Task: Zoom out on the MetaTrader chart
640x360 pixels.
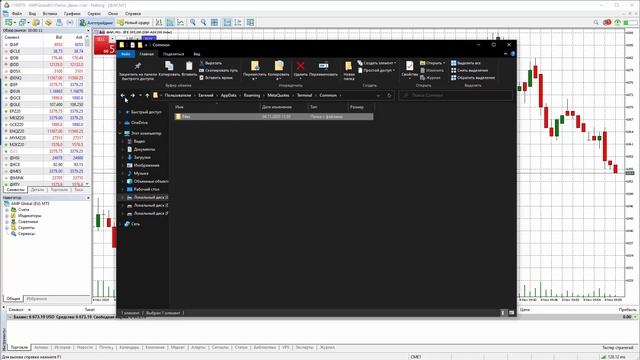Action: [203, 22]
